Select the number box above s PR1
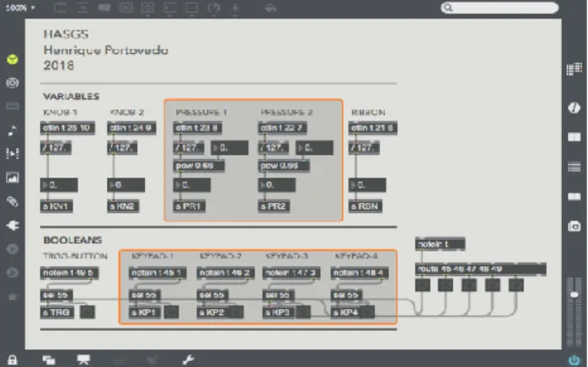 tap(191, 185)
